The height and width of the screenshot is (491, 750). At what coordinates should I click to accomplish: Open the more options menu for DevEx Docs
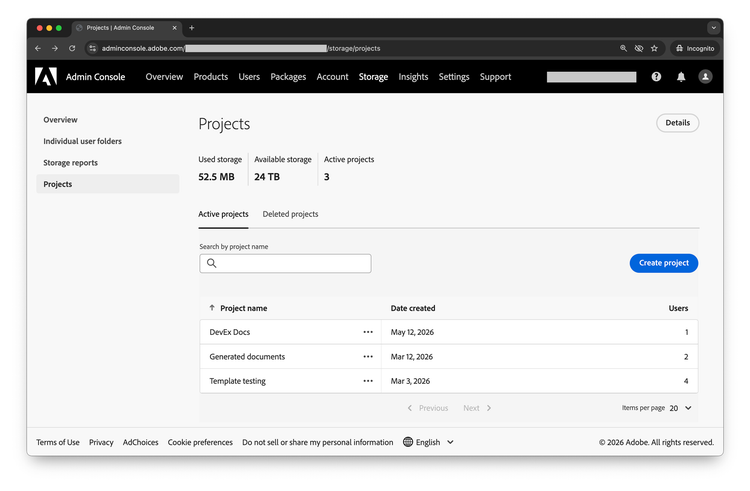[368, 332]
